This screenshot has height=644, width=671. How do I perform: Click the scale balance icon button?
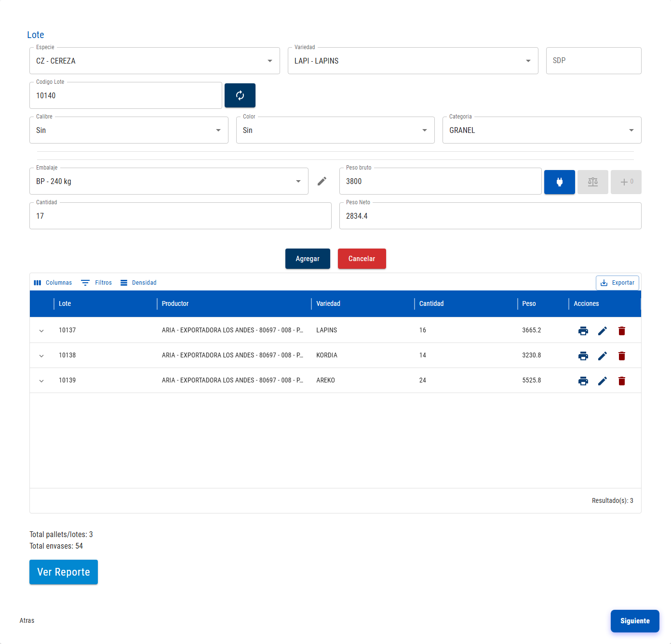[593, 182]
